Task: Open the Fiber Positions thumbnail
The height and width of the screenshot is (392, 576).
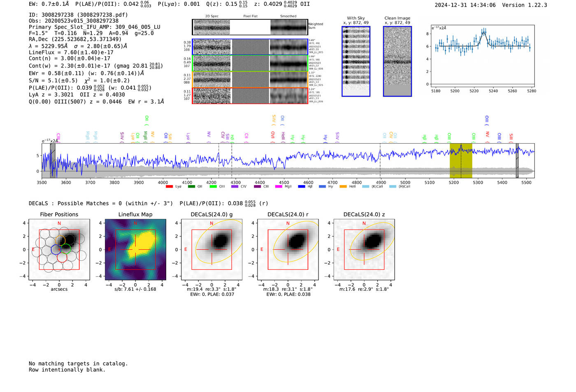Action: pos(59,250)
